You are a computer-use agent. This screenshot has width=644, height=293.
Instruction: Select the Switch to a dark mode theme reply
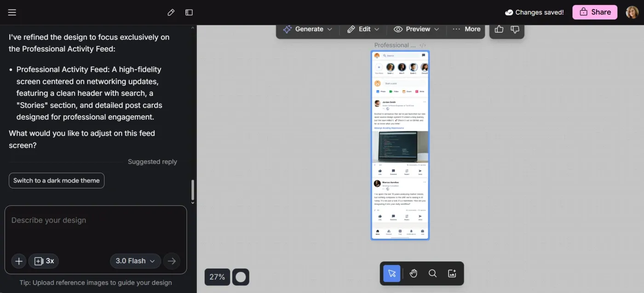coord(56,180)
